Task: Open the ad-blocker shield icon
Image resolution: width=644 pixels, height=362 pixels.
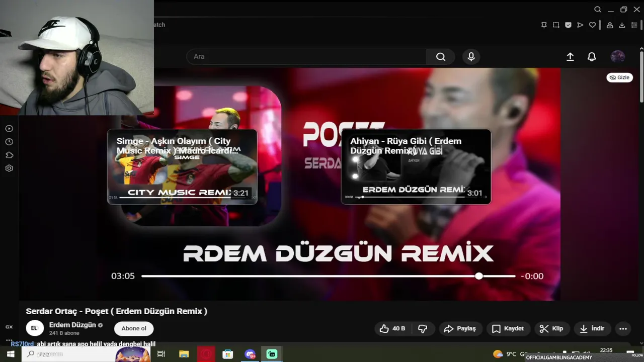Action: tap(568, 25)
